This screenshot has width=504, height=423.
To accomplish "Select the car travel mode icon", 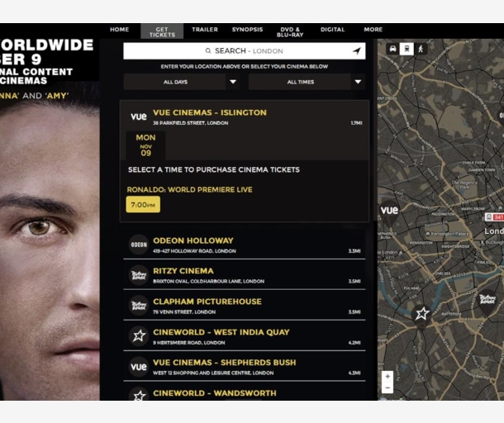I will [x=392, y=49].
